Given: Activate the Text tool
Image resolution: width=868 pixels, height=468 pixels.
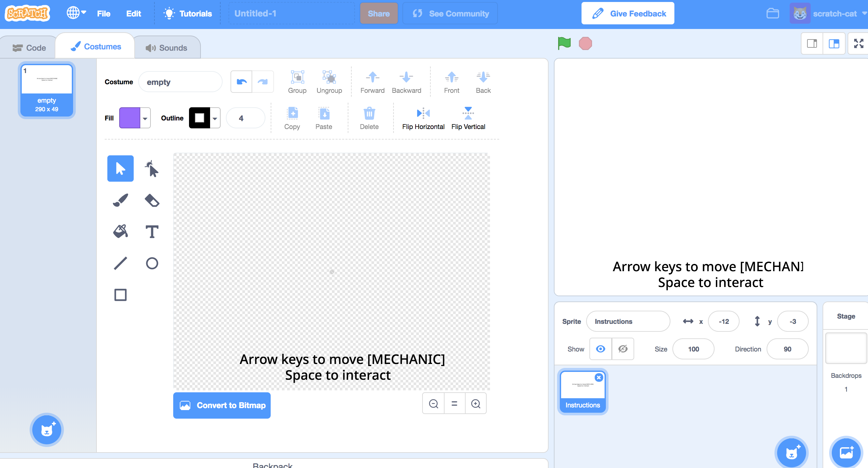Looking at the screenshot, I should click(151, 231).
